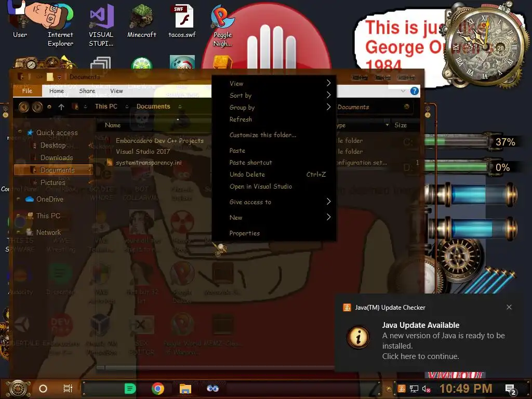Screen dimensions: 532x399
Task: Click the Explorer help question mark icon
Action: [414, 91]
